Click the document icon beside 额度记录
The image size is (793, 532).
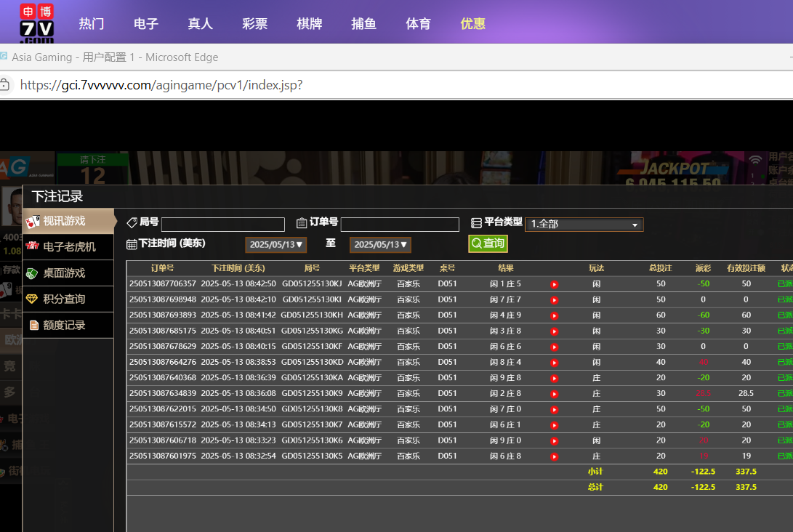pos(33,326)
